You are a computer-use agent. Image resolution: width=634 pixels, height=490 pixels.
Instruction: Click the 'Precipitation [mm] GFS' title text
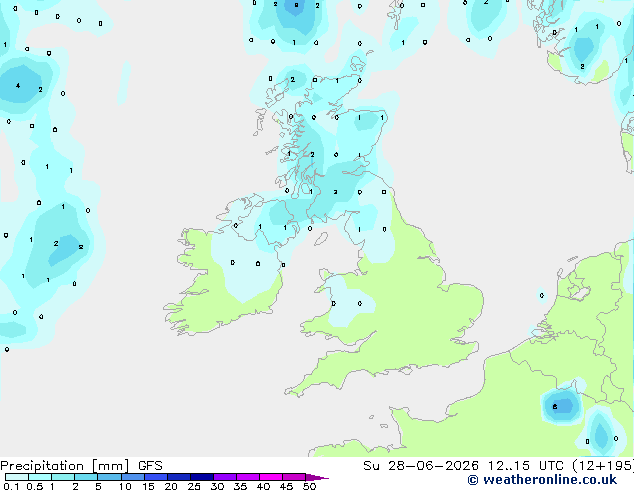click(x=81, y=466)
